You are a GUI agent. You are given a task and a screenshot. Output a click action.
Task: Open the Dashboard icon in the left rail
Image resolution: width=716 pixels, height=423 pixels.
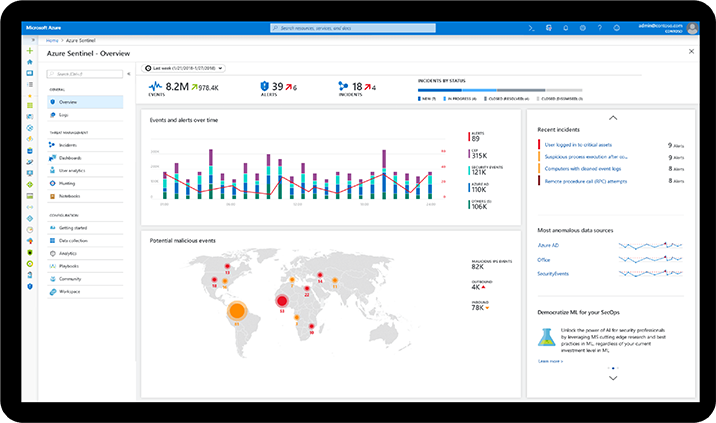pos(30,73)
